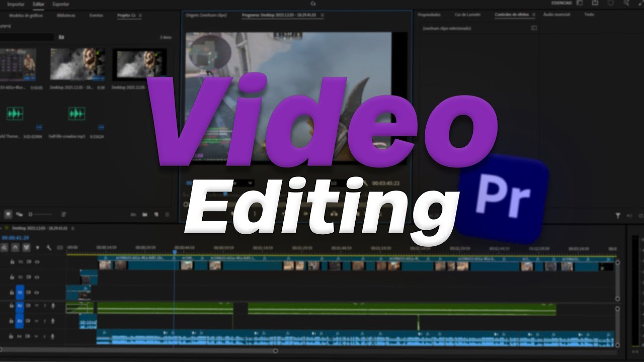Viewport: 644px width, 362px height.
Task: Open the workspaces icon beside ESSENCIAIS
Action: (x=580, y=3)
